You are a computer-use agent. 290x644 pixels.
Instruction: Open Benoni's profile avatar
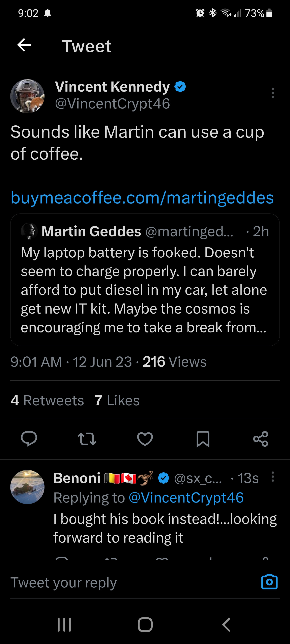[x=27, y=487]
